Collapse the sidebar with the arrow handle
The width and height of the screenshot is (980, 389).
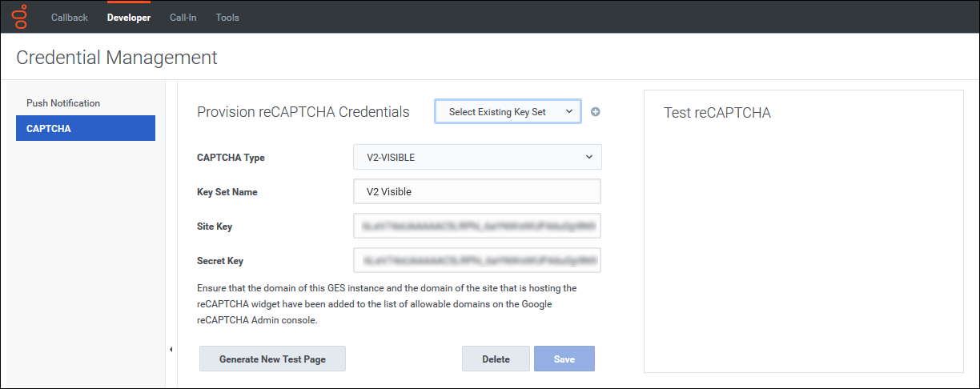pyautogui.click(x=171, y=350)
